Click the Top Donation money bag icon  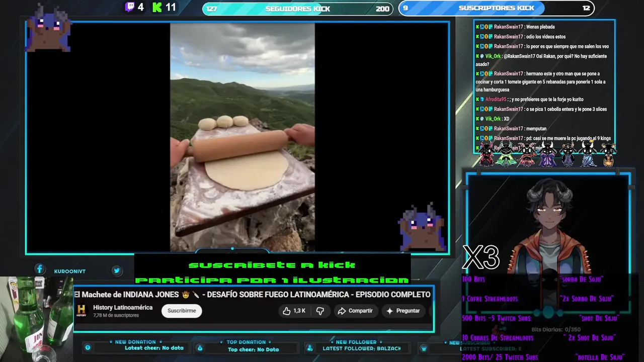200,348
